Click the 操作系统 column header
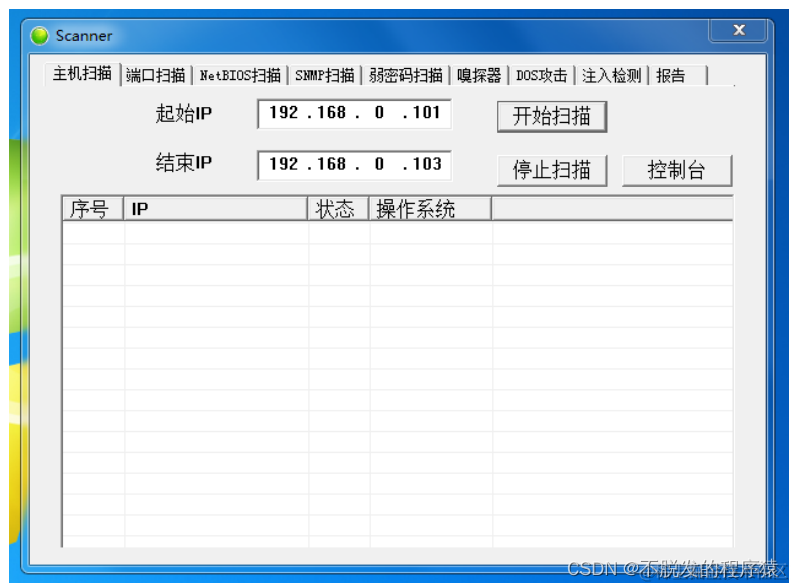This screenshot has width=795, height=588. (430, 209)
